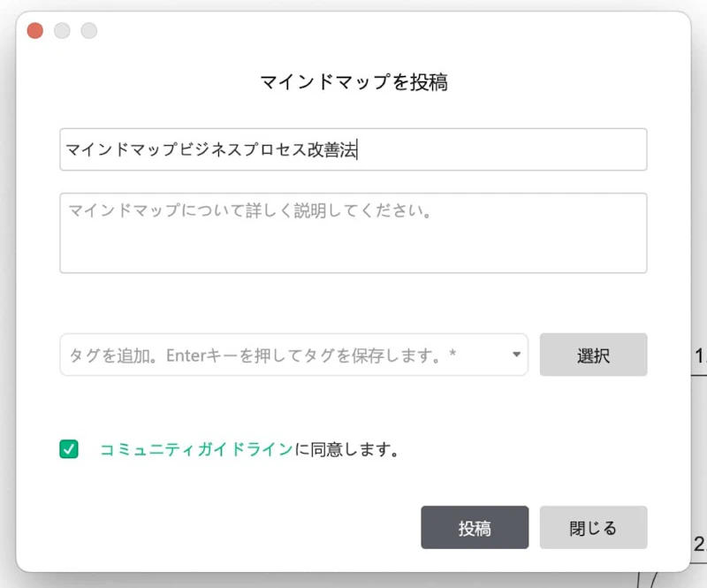Click the 閉じる button

coord(593,528)
